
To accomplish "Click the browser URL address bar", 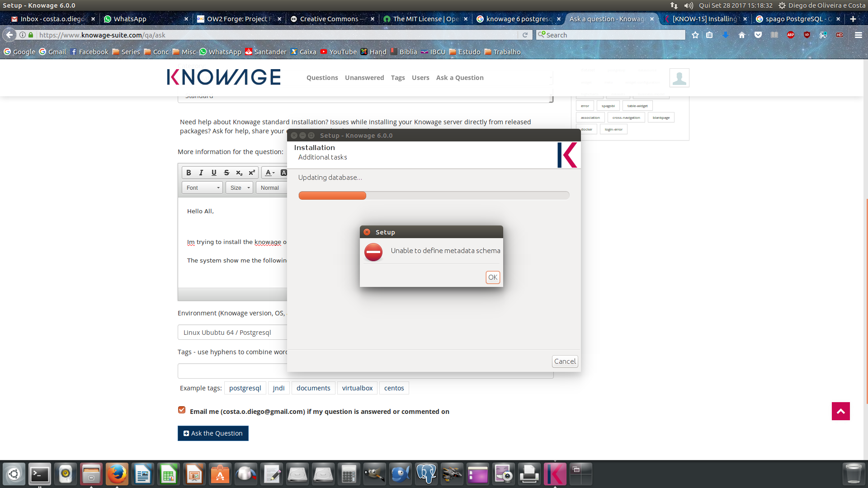I will click(x=276, y=35).
